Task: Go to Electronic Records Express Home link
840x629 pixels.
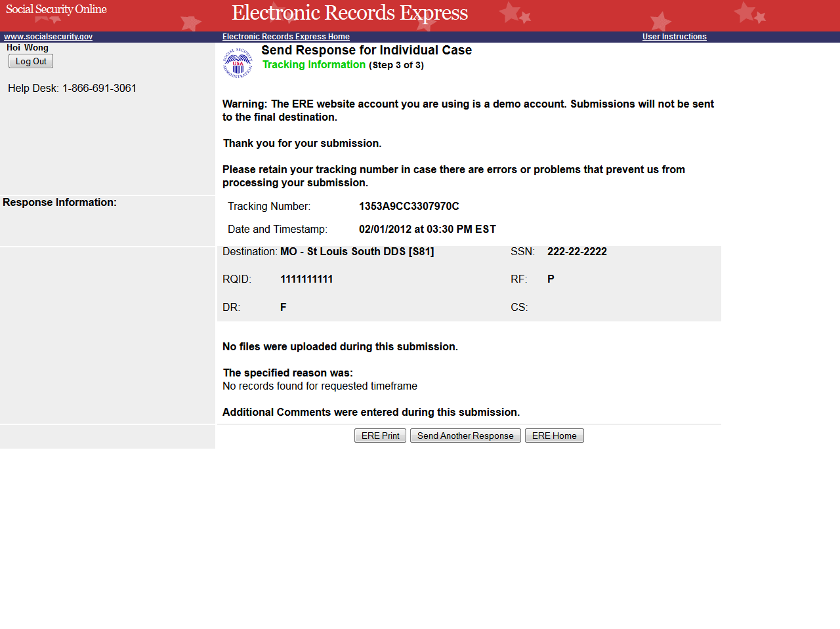Action: (x=286, y=37)
